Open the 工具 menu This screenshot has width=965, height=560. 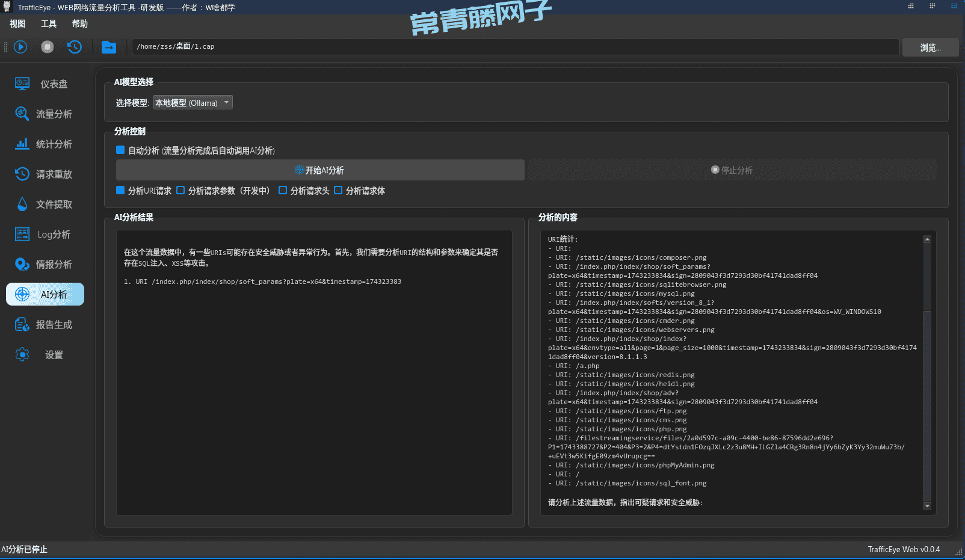coord(49,24)
